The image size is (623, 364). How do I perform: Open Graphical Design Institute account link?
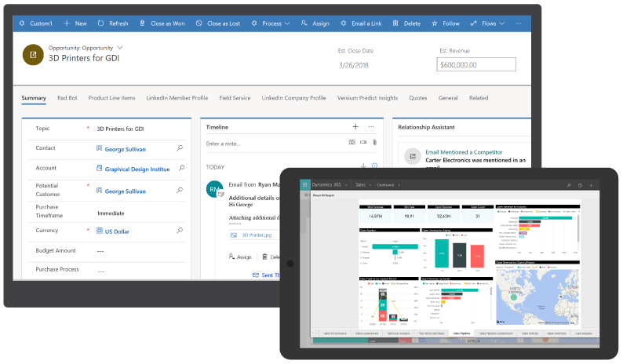[x=137, y=169]
